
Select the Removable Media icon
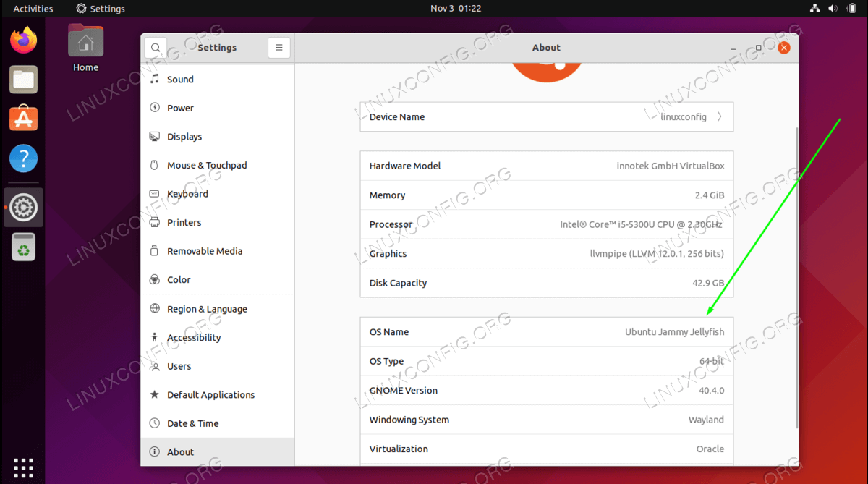click(154, 251)
